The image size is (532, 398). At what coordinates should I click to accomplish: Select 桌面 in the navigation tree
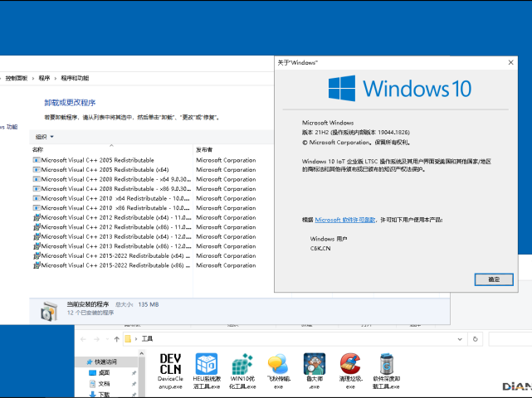tap(104, 372)
